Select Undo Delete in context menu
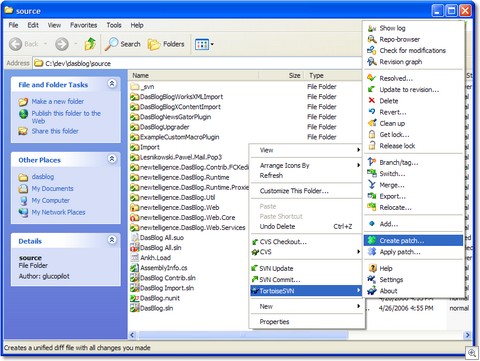Viewport: 480px width, 361px height. click(x=306, y=226)
